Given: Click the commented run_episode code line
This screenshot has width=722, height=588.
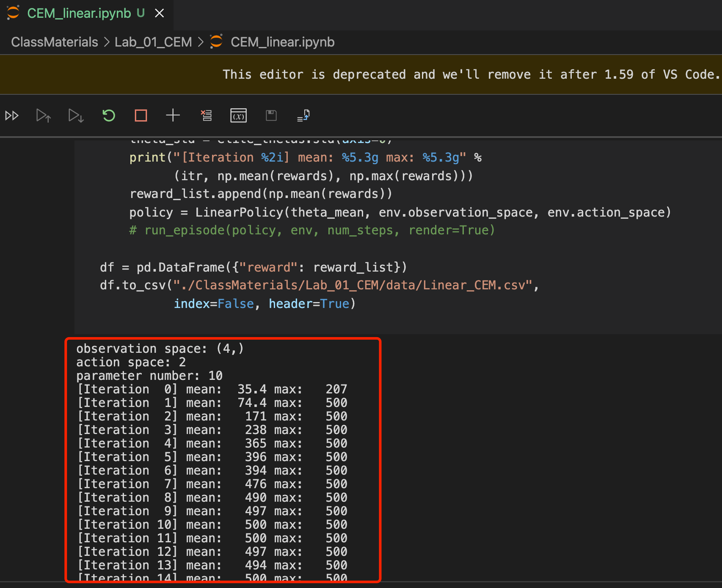Looking at the screenshot, I should click(312, 230).
